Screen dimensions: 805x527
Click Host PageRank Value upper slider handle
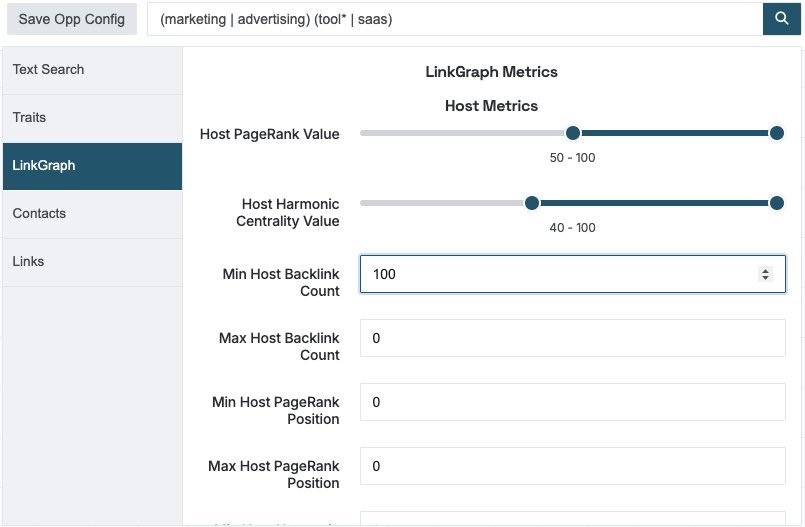pyautogui.click(x=777, y=133)
